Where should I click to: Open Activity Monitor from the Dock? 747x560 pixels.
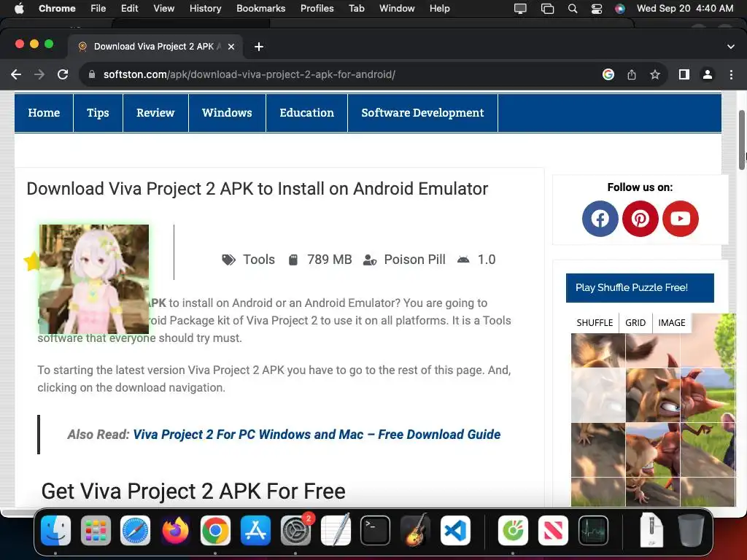point(593,530)
